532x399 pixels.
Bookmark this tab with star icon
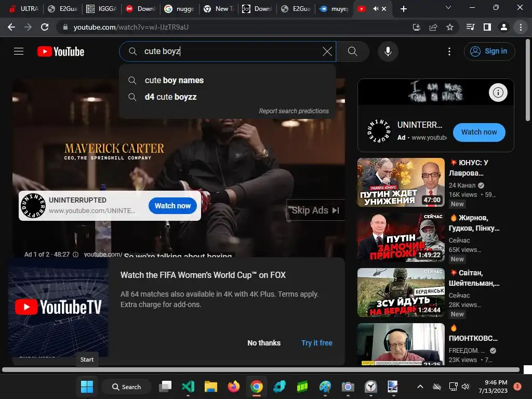pyautogui.click(x=450, y=27)
